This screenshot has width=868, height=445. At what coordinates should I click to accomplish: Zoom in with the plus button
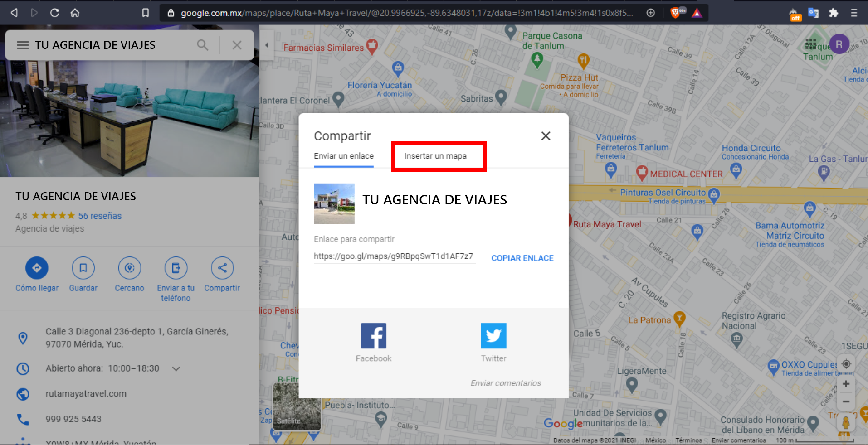tap(846, 384)
